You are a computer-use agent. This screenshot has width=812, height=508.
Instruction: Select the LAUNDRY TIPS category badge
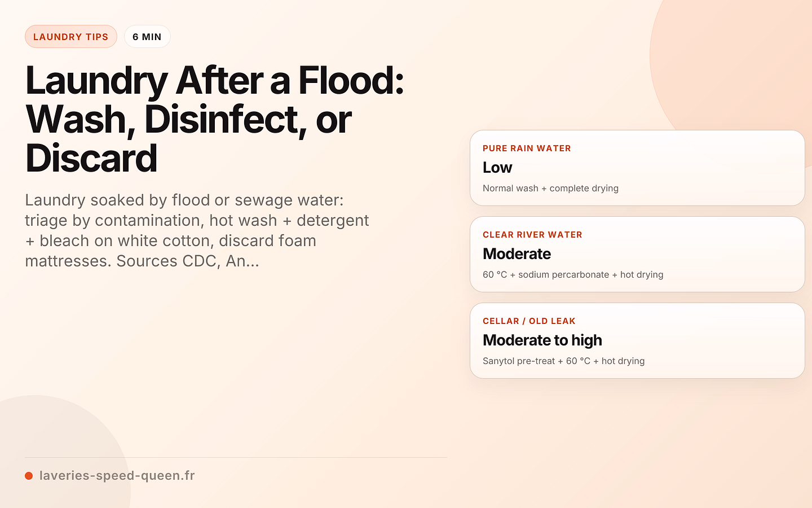coord(71,37)
